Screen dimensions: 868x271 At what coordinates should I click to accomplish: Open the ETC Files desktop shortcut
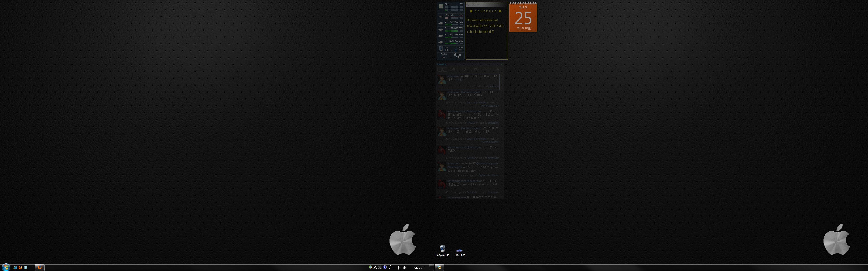tap(459, 252)
